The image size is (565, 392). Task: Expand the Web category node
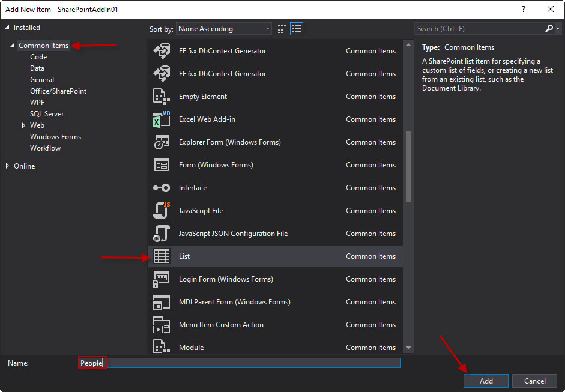[23, 125]
